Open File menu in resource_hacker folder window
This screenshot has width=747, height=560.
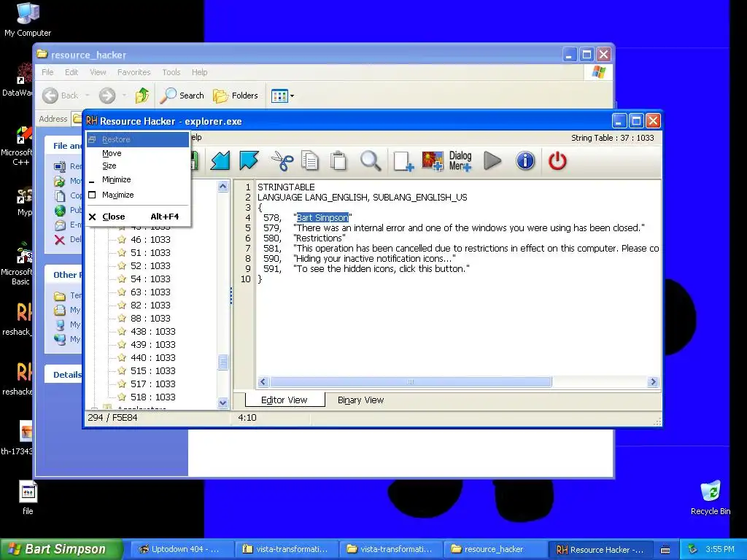point(47,72)
